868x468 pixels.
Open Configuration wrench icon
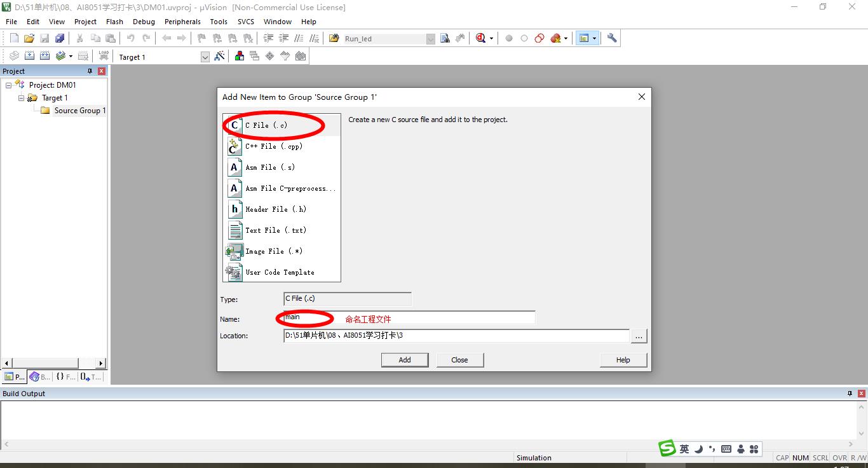click(x=612, y=38)
